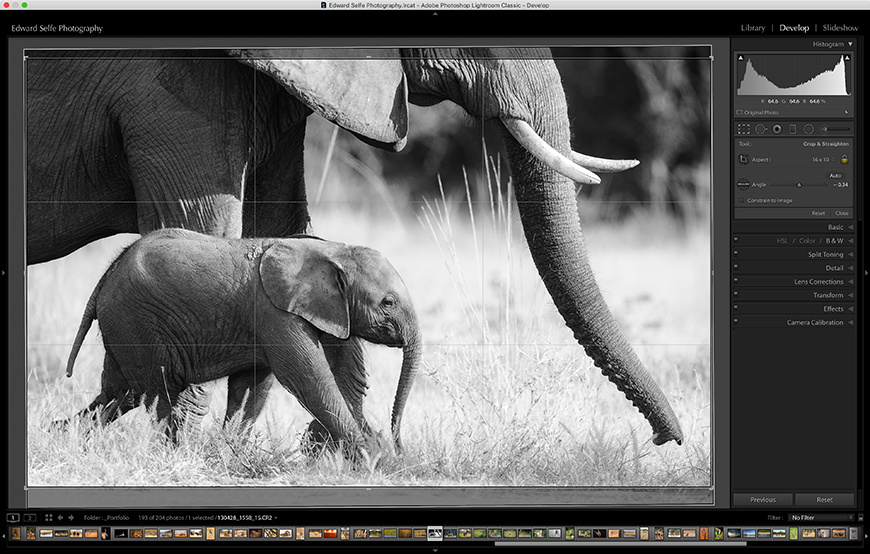Toggle the Lens Corrections panel switch
Image resolution: width=870 pixels, height=554 pixels.
[x=736, y=280]
